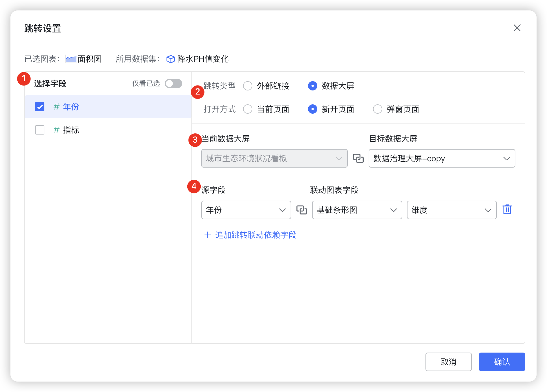The height and width of the screenshot is (392, 547).
Task: Click the dataset cube icon
Action: (171, 59)
